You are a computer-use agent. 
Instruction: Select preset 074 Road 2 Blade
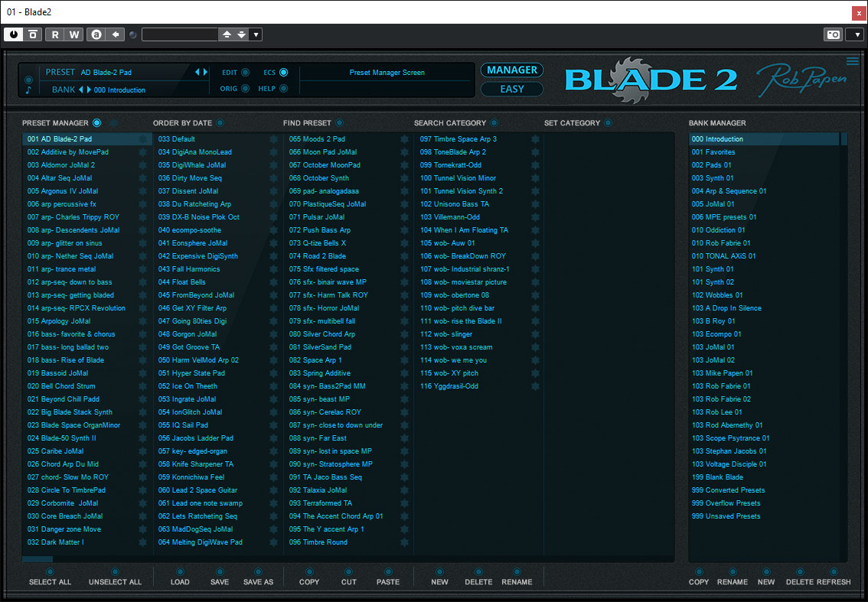coord(317,256)
